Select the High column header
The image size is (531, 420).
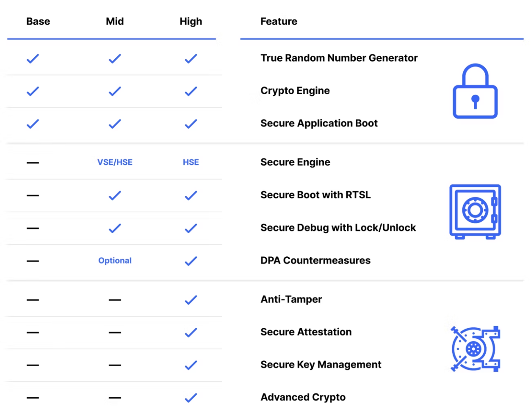click(191, 22)
